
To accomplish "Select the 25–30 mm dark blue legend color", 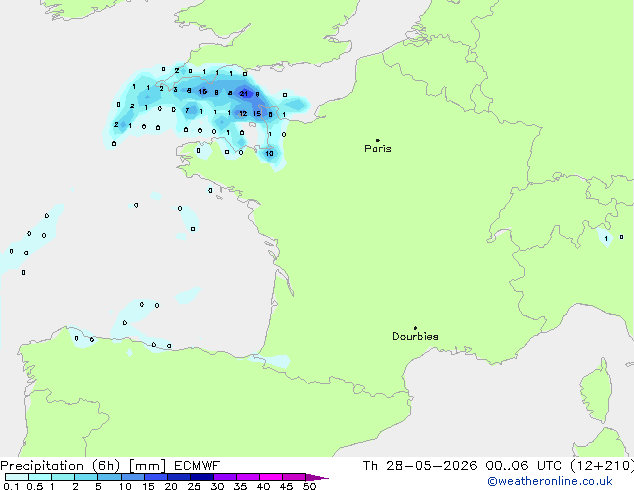I will tap(202, 477).
